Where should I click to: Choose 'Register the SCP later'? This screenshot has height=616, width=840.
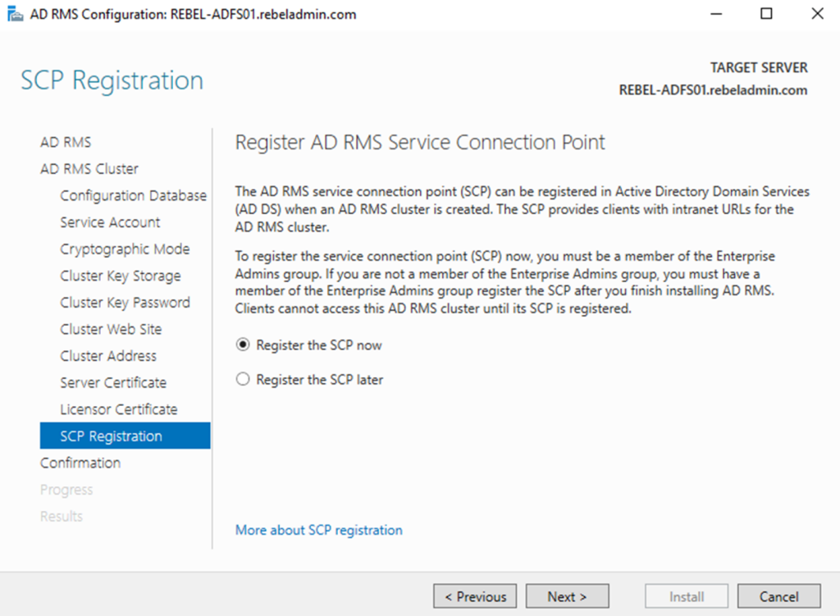(x=242, y=379)
